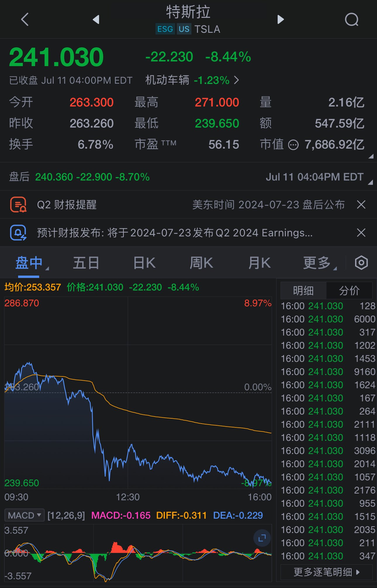This screenshot has height=588, width=377.
Task: Switch to the next stock
Action: pos(281,20)
